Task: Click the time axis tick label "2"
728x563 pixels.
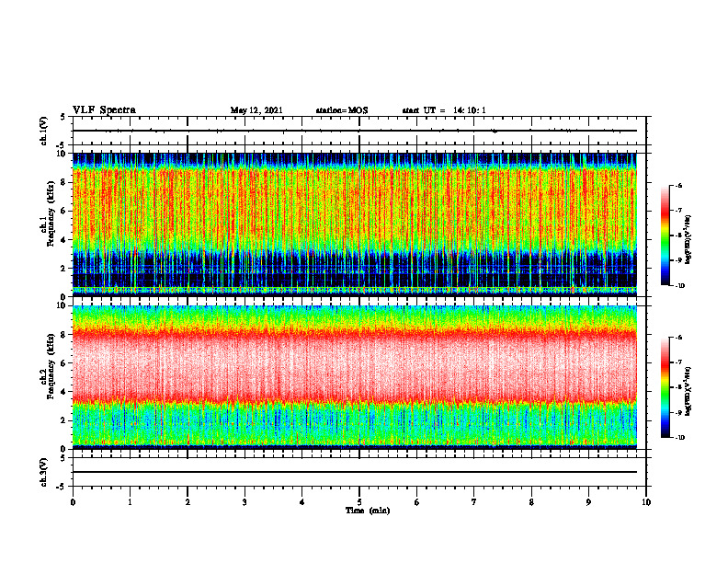Action: (188, 502)
